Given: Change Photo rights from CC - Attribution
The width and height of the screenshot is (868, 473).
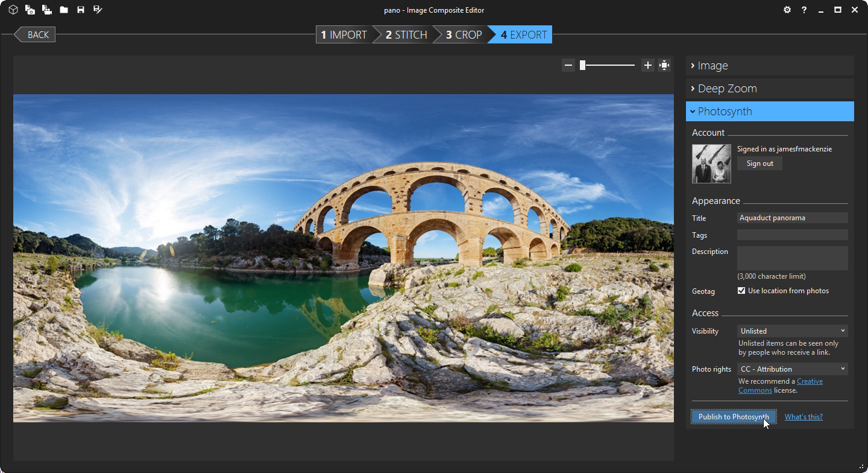Looking at the screenshot, I should (793, 369).
